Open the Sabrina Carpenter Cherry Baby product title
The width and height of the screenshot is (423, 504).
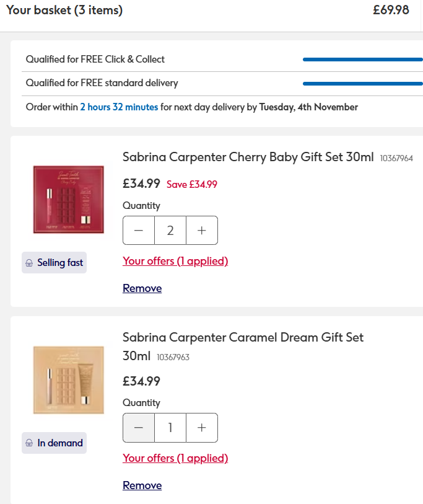[x=248, y=157]
